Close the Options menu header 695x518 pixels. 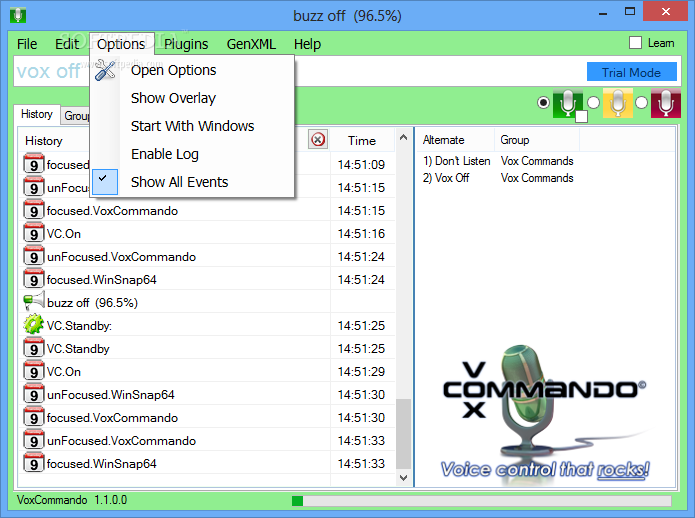[x=121, y=44]
